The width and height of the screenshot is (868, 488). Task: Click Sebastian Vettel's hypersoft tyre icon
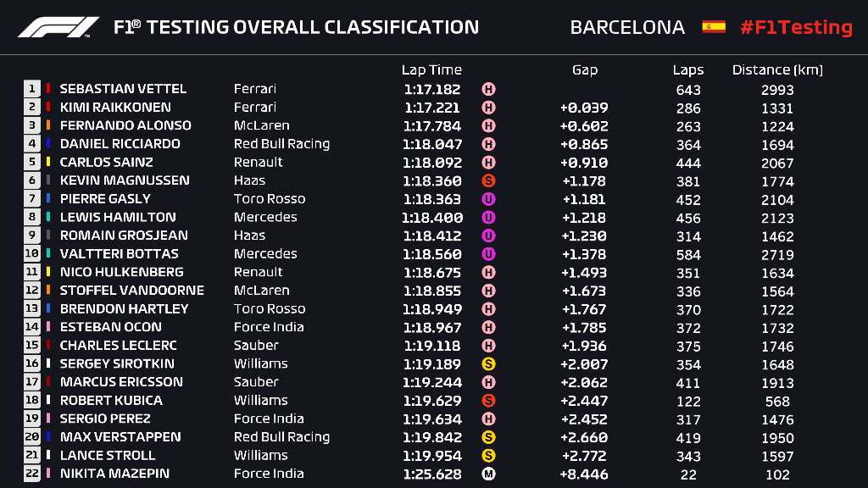click(488, 89)
